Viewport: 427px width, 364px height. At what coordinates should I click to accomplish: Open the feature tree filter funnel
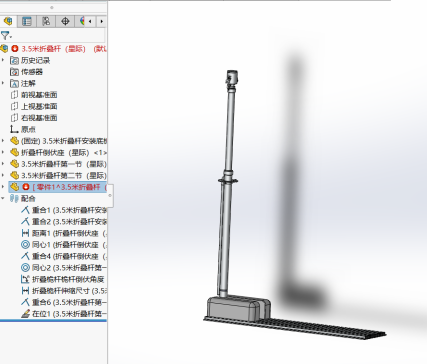[x=6, y=35]
